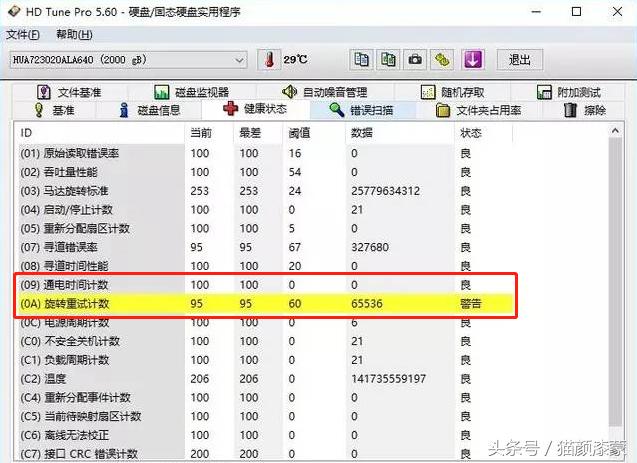Select row (C0) 不安全关机计数

pos(264,341)
